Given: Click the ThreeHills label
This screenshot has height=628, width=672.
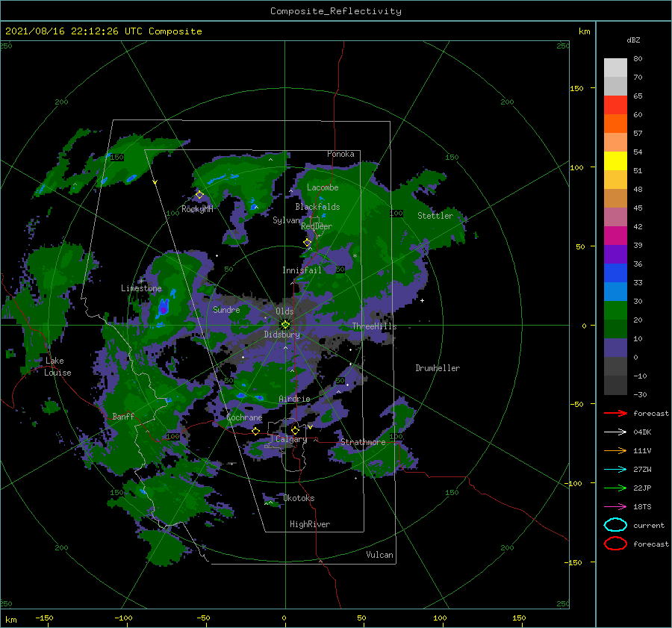Looking at the screenshot, I should tap(375, 326).
